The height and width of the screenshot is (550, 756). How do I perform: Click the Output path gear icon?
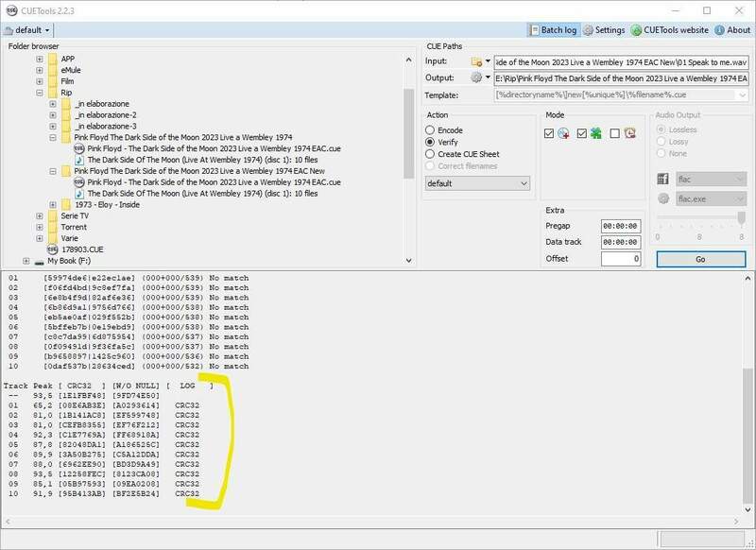click(475, 77)
